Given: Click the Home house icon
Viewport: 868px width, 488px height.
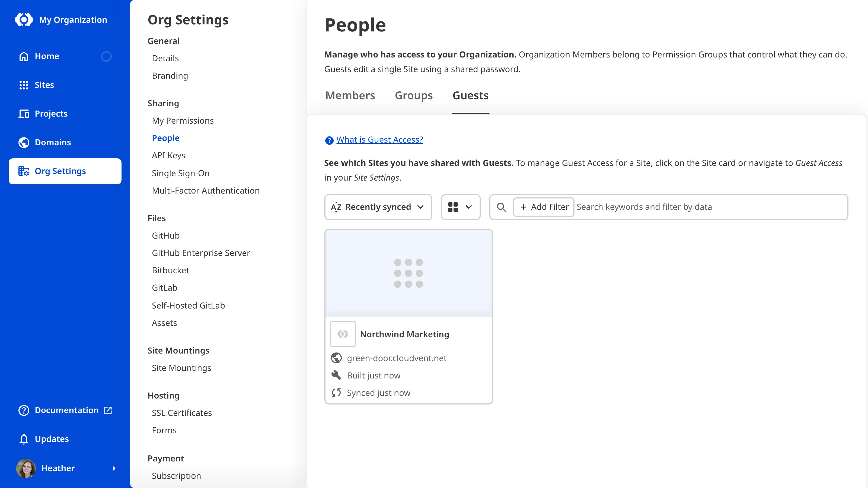Looking at the screenshot, I should pyautogui.click(x=24, y=56).
